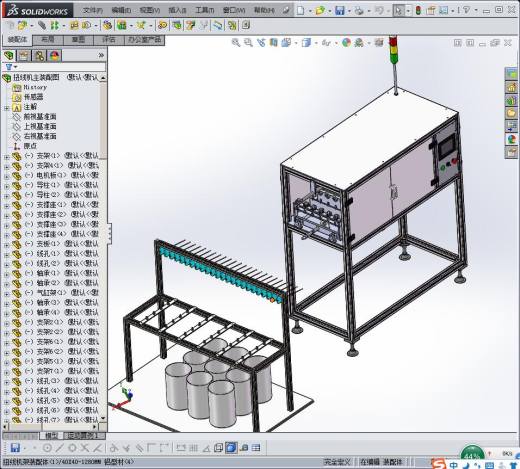Open the 编辑(E) menu
This screenshot has width=520, height=469.
pos(121,10)
